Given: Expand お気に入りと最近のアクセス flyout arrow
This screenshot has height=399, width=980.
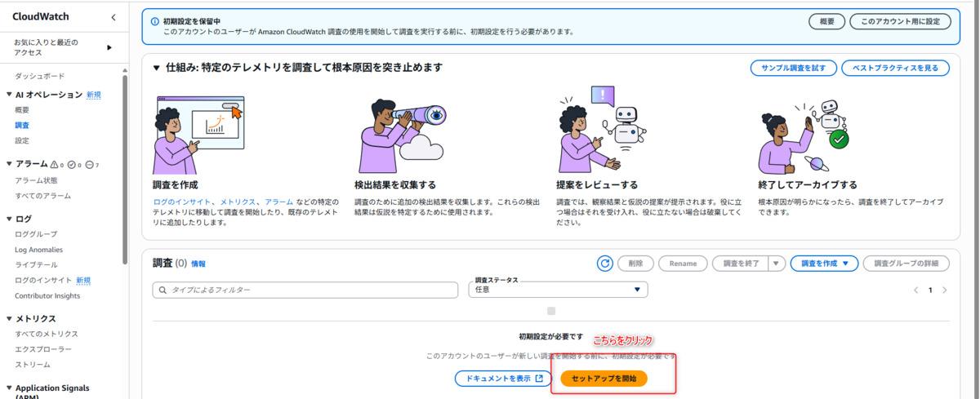Looking at the screenshot, I should [x=109, y=47].
